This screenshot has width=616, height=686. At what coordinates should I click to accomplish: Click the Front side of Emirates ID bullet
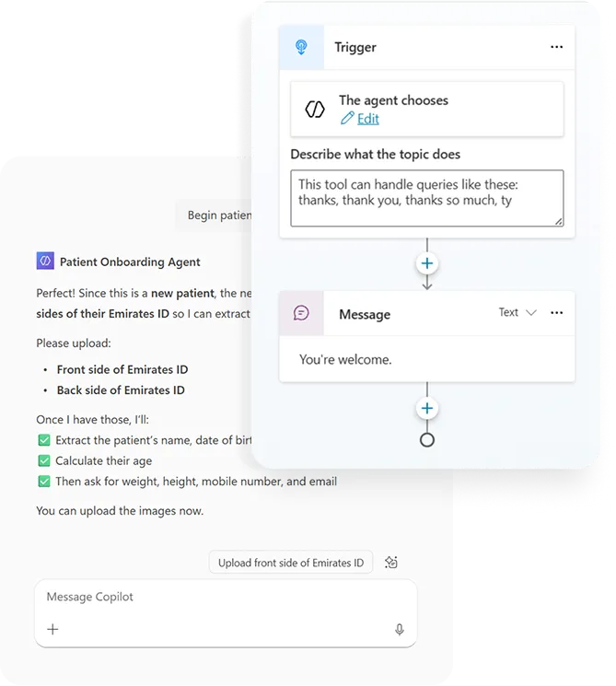tap(122, 369)
